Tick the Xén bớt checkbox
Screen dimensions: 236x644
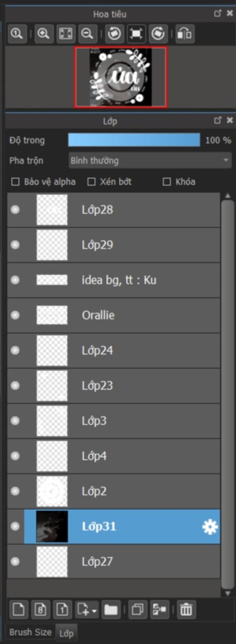point(91,182)
